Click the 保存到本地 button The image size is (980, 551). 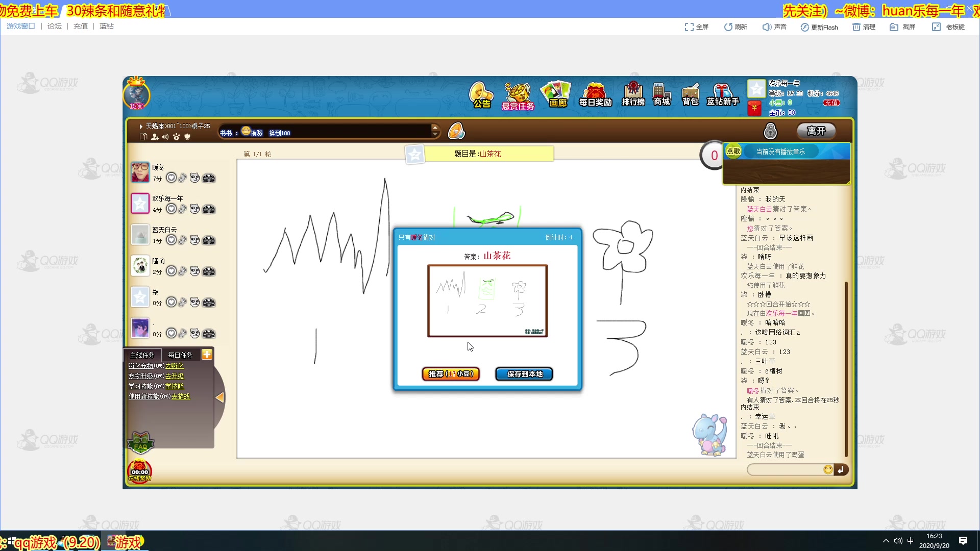pyautogui.click(x=524, y=374)
